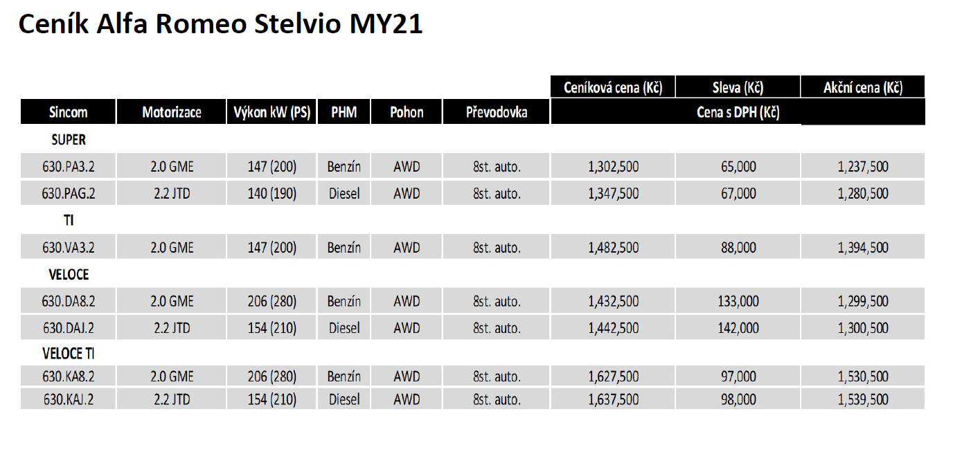Select the Akční cena (Kč) header
Screen dimensions: 980x461
[x=862, y=88]
